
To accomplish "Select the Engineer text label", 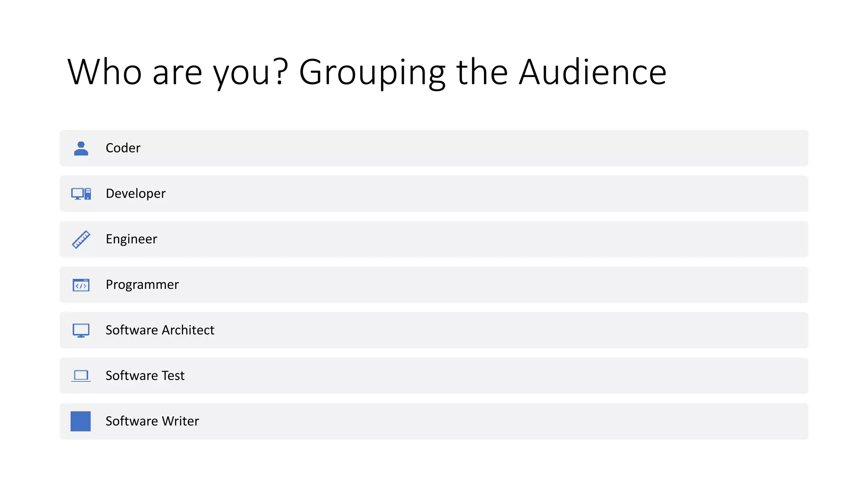I will (131, 239).
